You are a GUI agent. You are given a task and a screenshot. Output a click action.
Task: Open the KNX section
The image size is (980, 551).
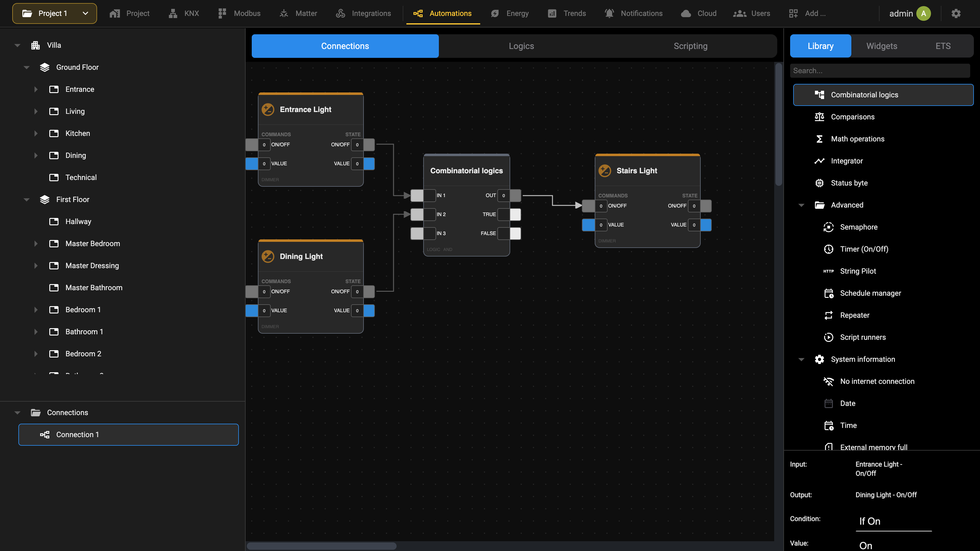pyautogui.click(x=184, y=13)
